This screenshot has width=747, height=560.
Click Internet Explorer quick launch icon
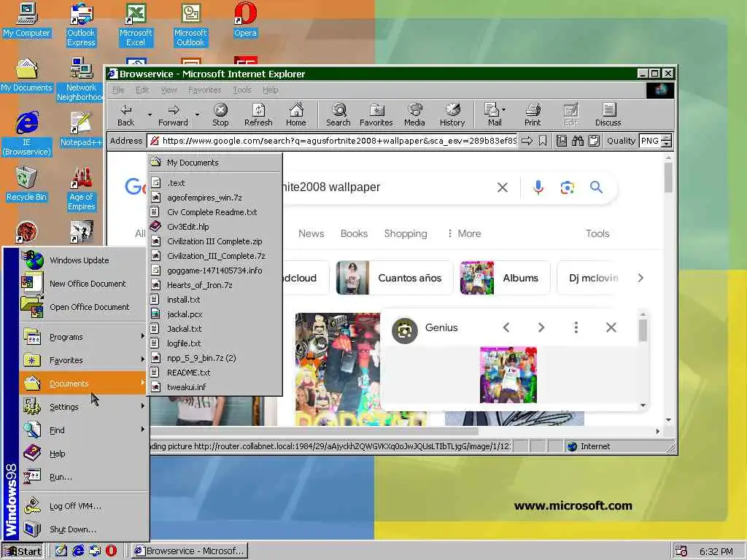[78, 551]
